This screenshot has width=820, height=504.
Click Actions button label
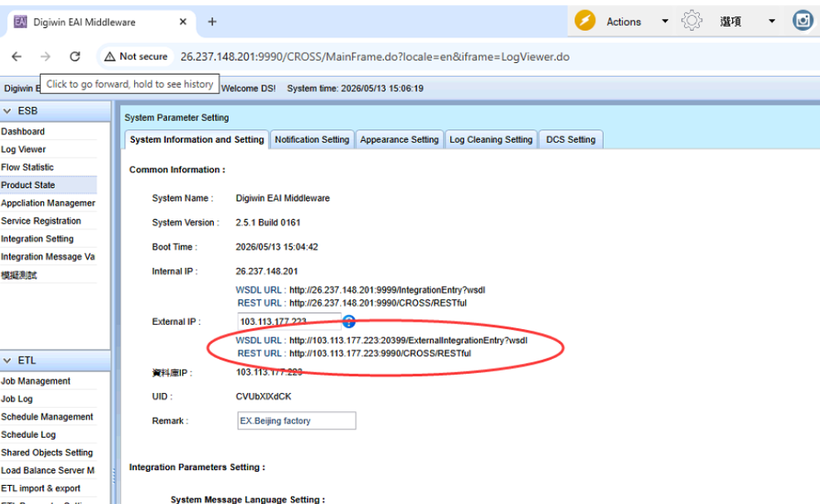[x=623, y=22]
